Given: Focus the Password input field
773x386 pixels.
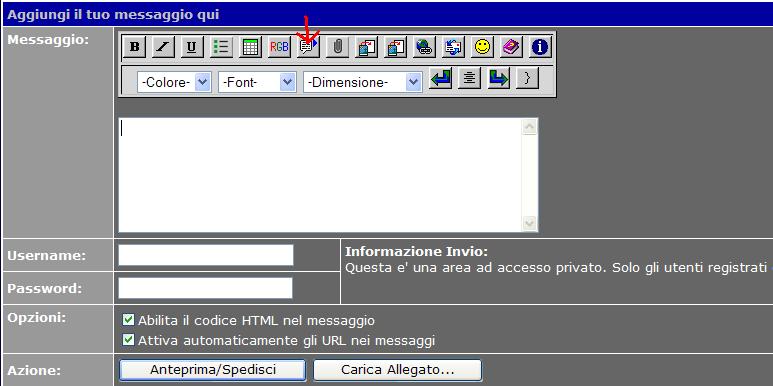Looking at the screenshot, I should pos(206,288).
